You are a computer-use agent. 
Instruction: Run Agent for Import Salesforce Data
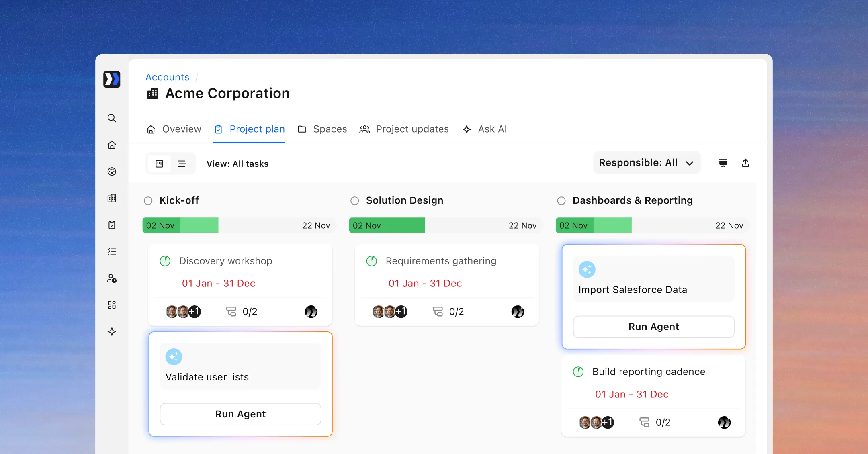653,327
